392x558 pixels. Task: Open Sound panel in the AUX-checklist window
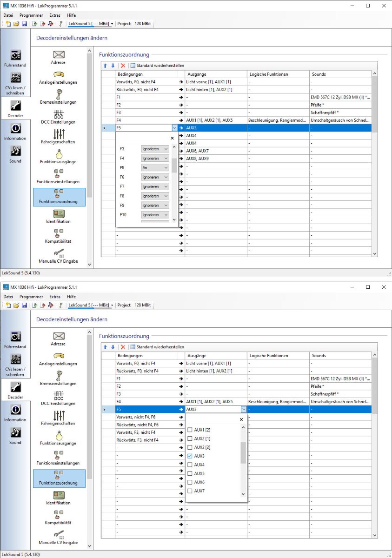click(15, 436)
